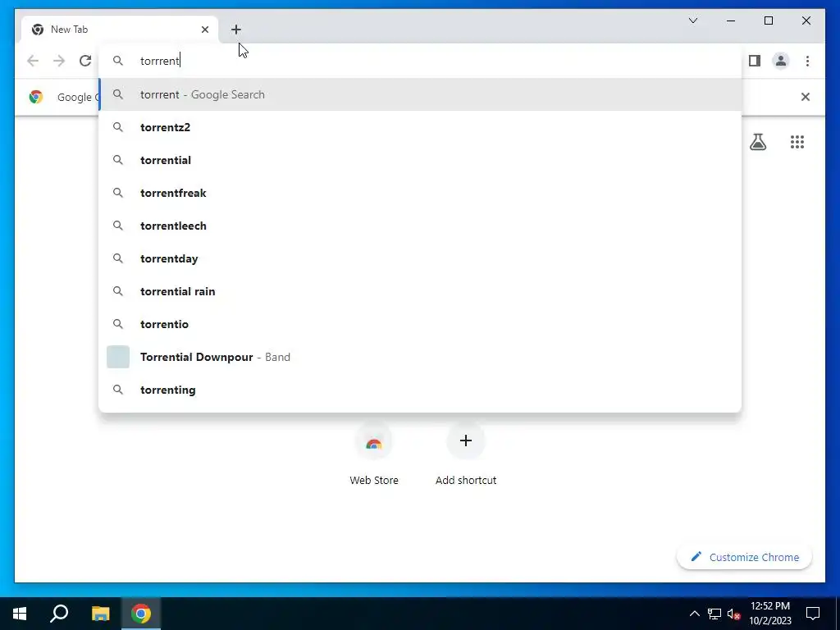Click the muted volume tray icon
The width and height of the screenshot is (840, 630).
[x=733, y=614]
